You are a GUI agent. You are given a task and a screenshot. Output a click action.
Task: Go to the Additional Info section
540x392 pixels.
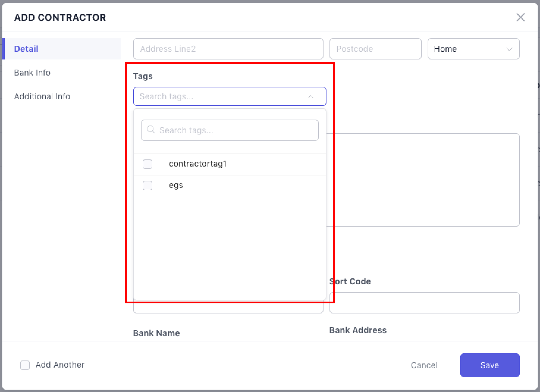tap(42, 96)
